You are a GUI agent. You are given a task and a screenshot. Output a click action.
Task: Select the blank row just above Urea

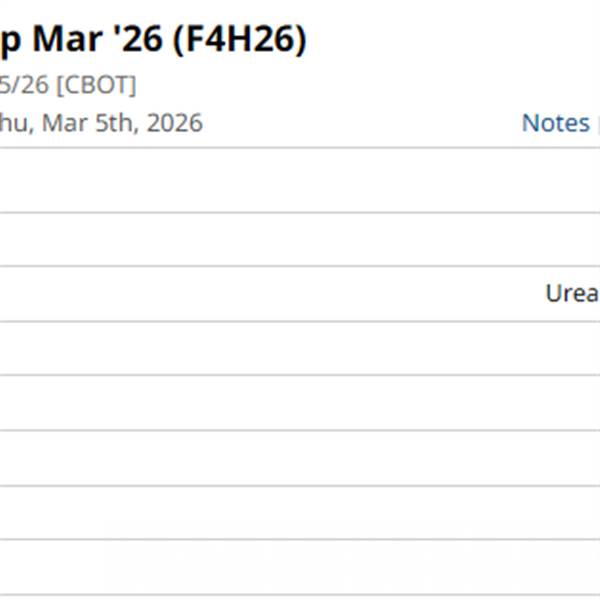tap(300, 239)
